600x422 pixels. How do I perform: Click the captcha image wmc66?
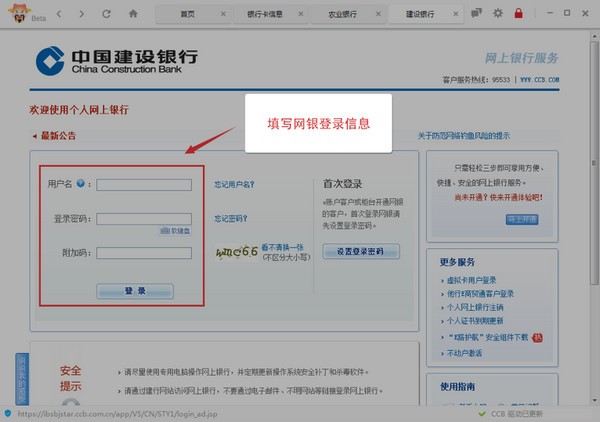[x=237, y=252]
